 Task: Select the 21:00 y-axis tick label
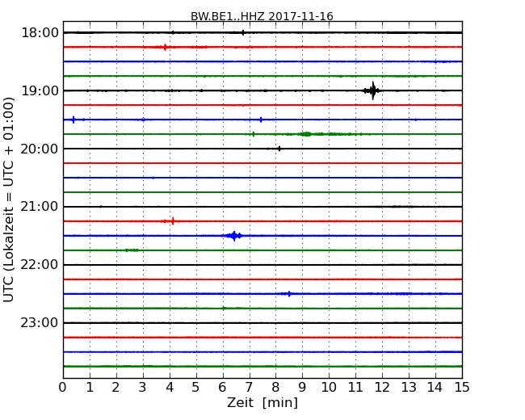40,207
